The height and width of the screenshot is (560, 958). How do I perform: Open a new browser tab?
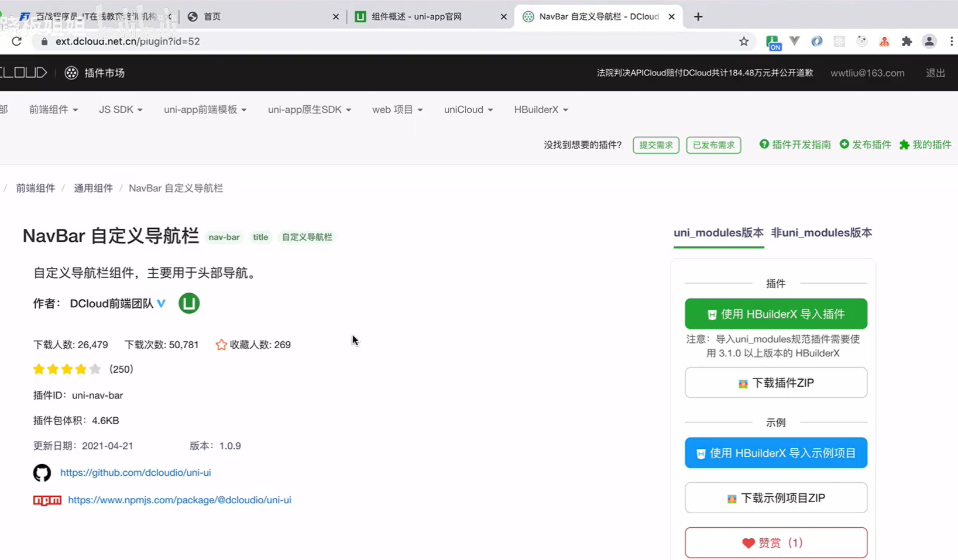(x=698, y=16)
